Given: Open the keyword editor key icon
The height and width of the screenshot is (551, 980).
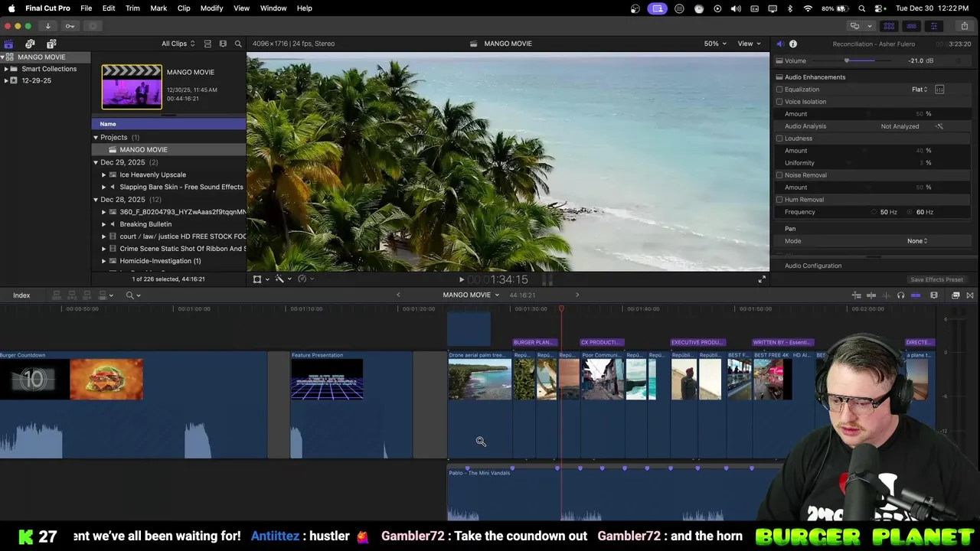Looking at the screenshot, I should click(70, 26).
